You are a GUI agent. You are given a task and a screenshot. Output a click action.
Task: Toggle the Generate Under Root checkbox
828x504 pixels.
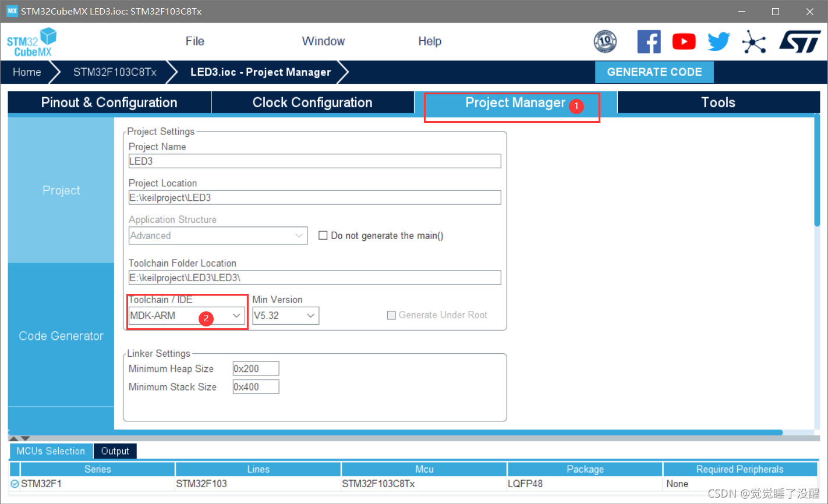click(391, 315)
